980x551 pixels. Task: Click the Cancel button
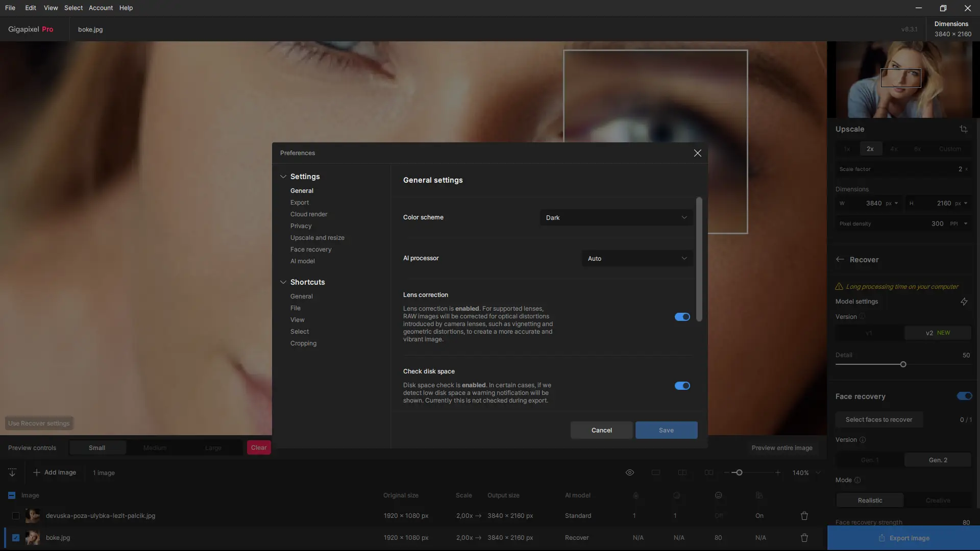(601, 430)
